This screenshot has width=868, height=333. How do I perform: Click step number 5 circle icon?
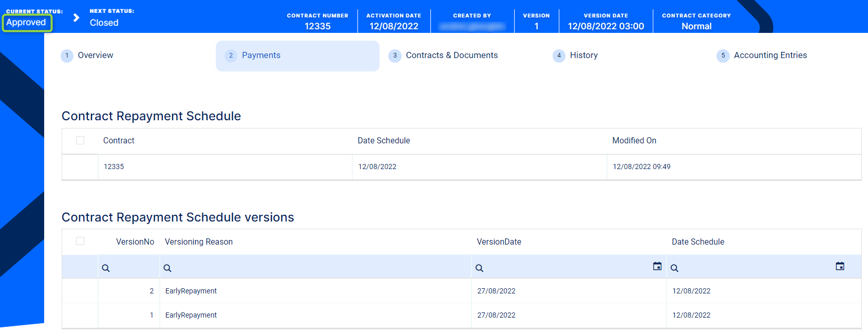click(x=723, y=55)
